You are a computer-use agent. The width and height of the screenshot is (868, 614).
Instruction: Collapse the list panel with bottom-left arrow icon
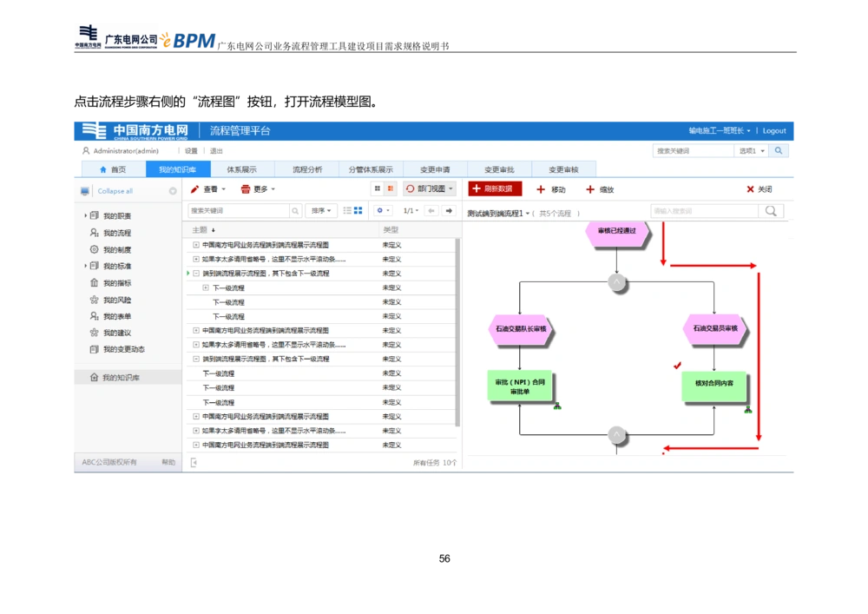[194, 463]
